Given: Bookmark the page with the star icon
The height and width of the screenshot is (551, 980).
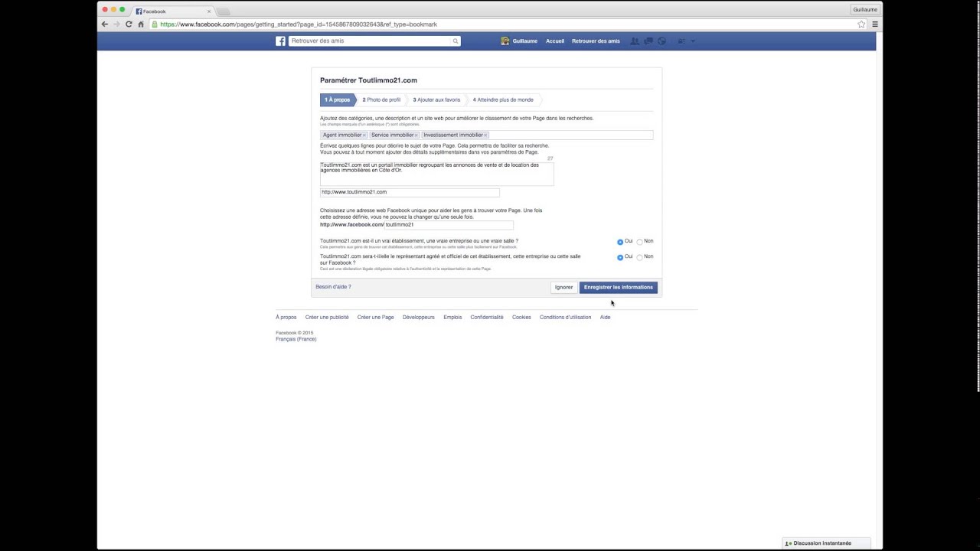Looking at the screenshot, I should [861, 24].
